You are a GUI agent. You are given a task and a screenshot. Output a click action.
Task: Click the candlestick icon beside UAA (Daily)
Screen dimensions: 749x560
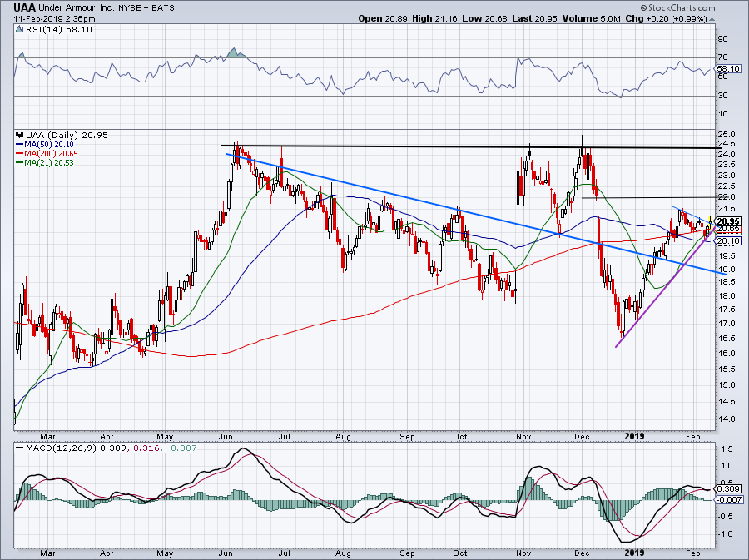tap(19, 135)
